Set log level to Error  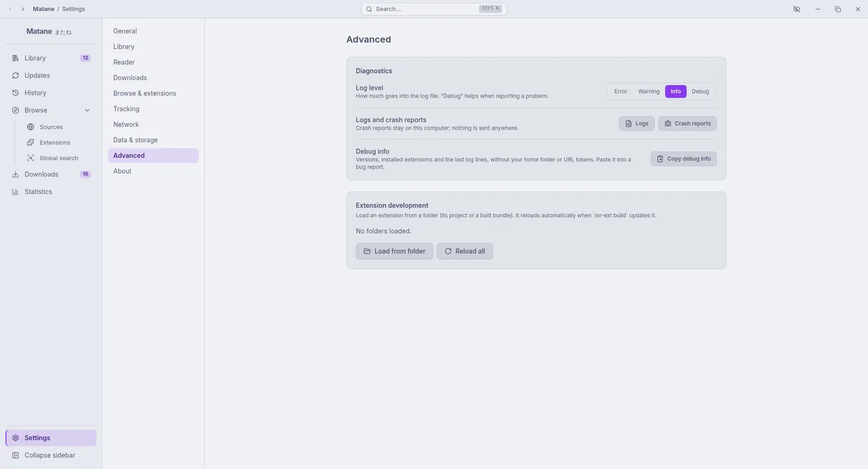[620, 92]
